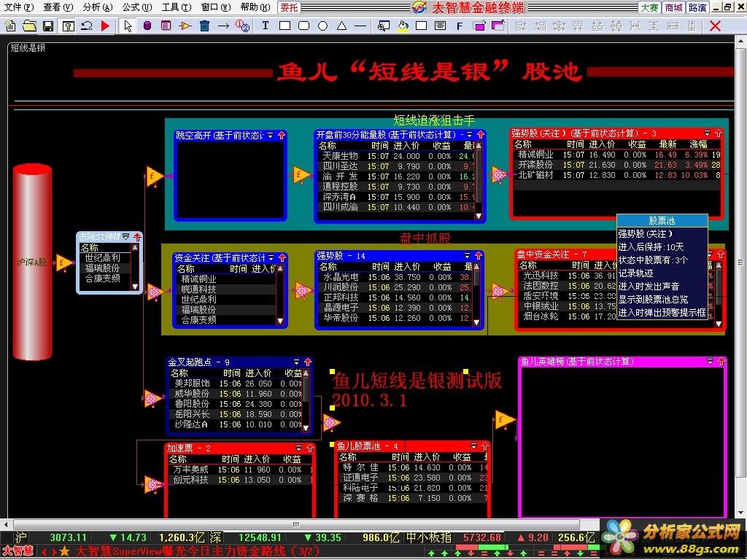Click the red X delete toolbar icon

click(x=715, y=26)
